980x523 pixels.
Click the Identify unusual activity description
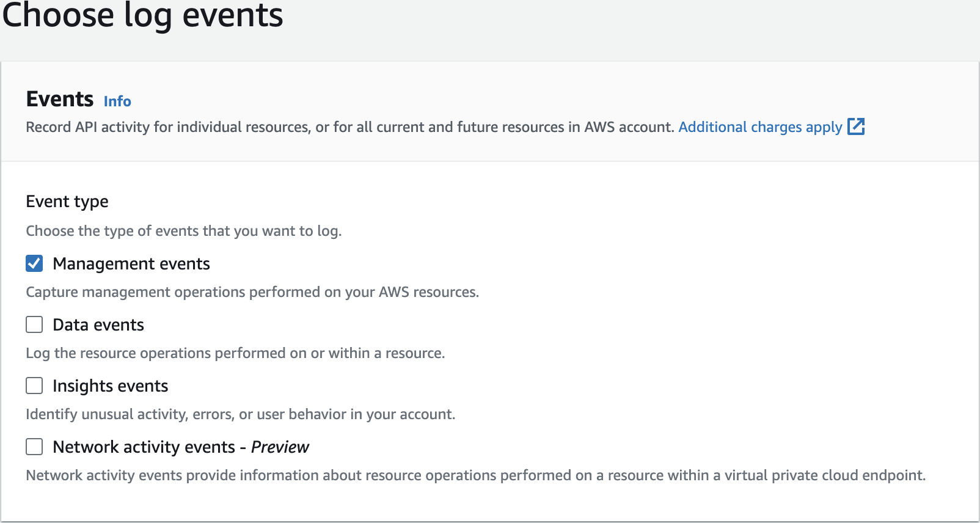pyautogui.click(x=240, y=414)
